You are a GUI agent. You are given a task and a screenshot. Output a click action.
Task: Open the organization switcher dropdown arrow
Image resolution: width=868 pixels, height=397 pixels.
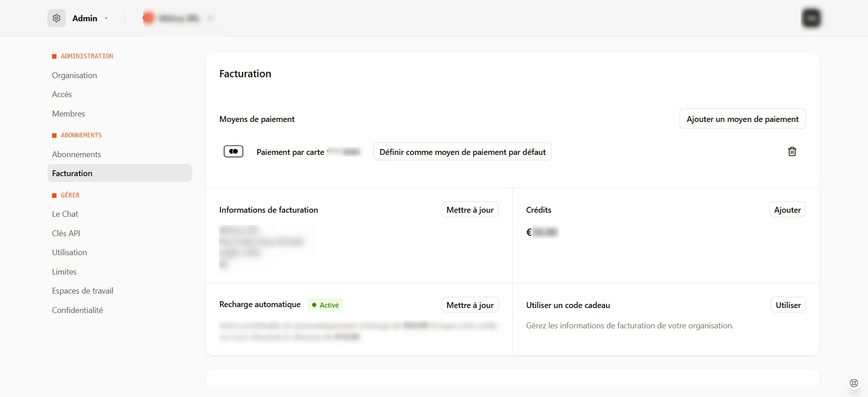pyautogui.click(x=210, y=18)
